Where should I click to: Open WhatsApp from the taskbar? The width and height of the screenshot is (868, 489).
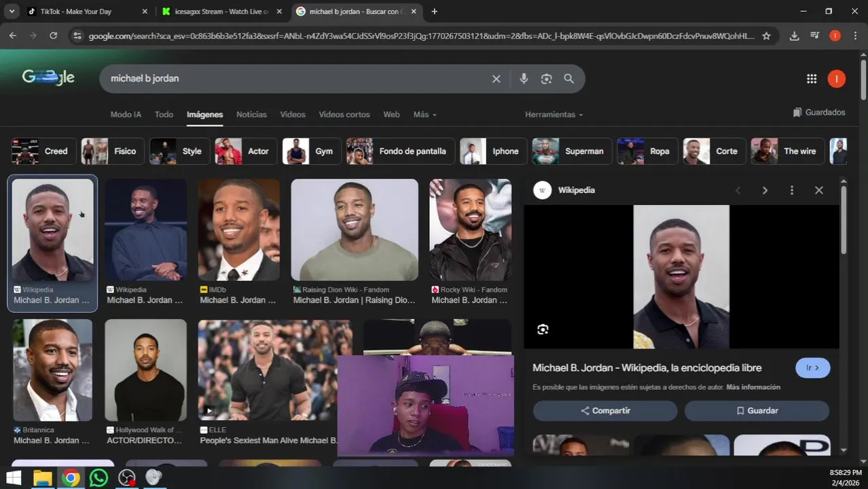coord(99,478)
